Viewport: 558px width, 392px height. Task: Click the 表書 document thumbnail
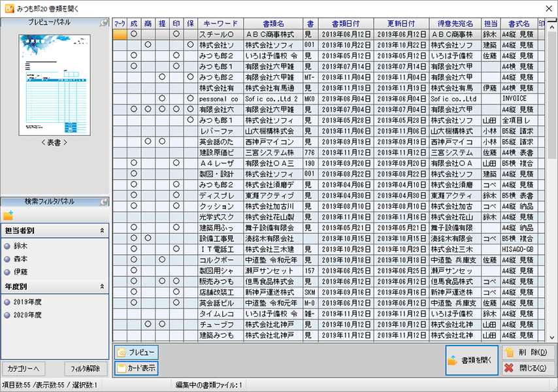[56, 84]
